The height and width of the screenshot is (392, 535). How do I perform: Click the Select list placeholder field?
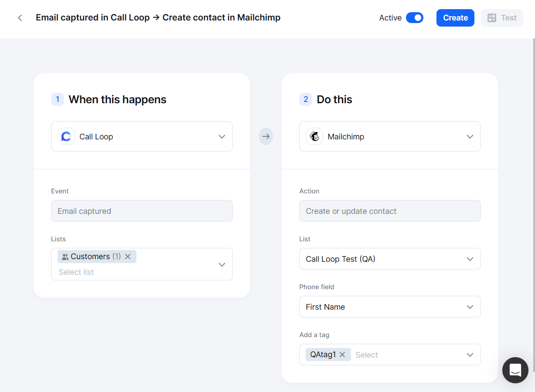pos(76,272)
